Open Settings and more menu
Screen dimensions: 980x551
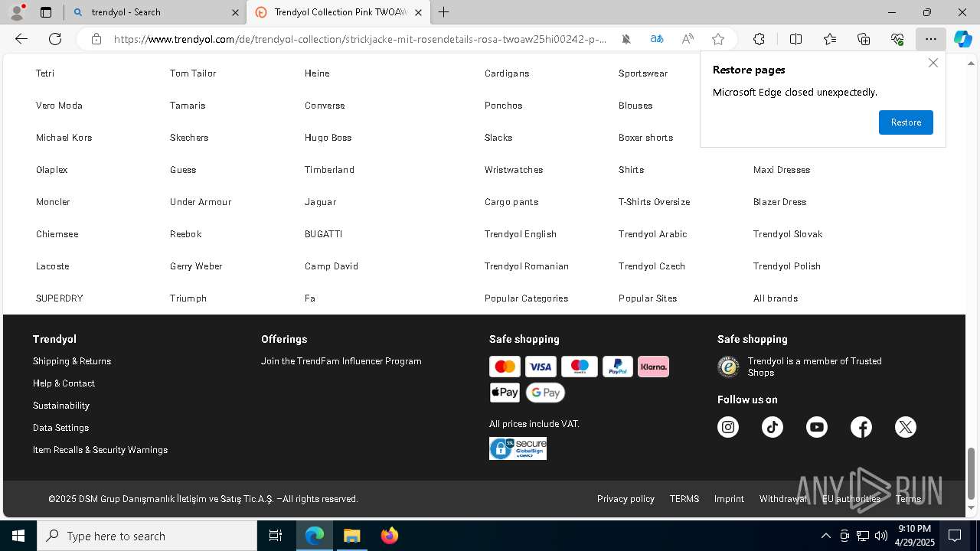click(x=931, y=39)
